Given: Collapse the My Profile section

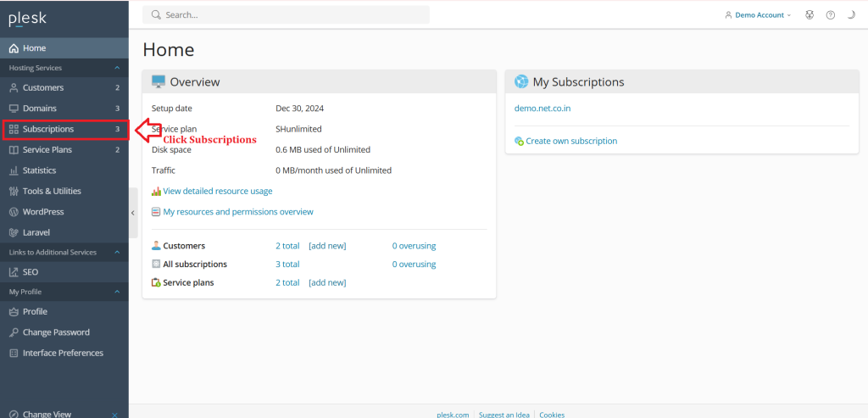Looking at the screenshot, I should [117, 291].
